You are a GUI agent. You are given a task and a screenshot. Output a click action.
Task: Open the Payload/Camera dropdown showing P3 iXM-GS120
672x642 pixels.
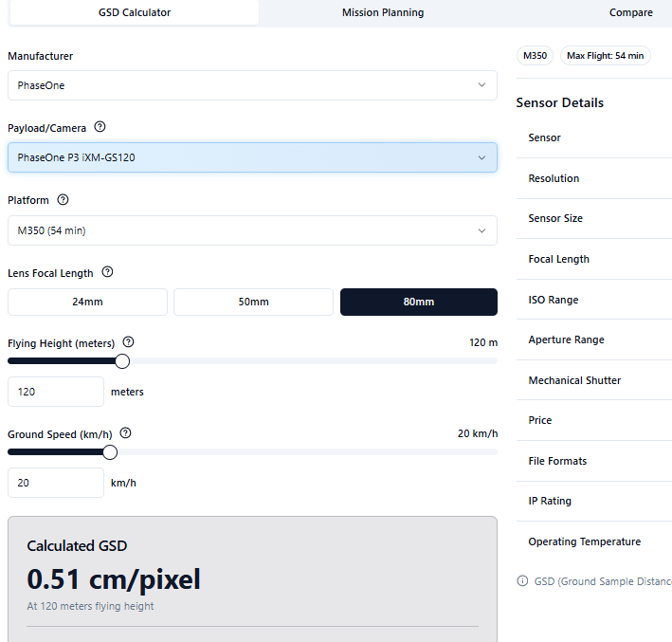coord(252,157)
